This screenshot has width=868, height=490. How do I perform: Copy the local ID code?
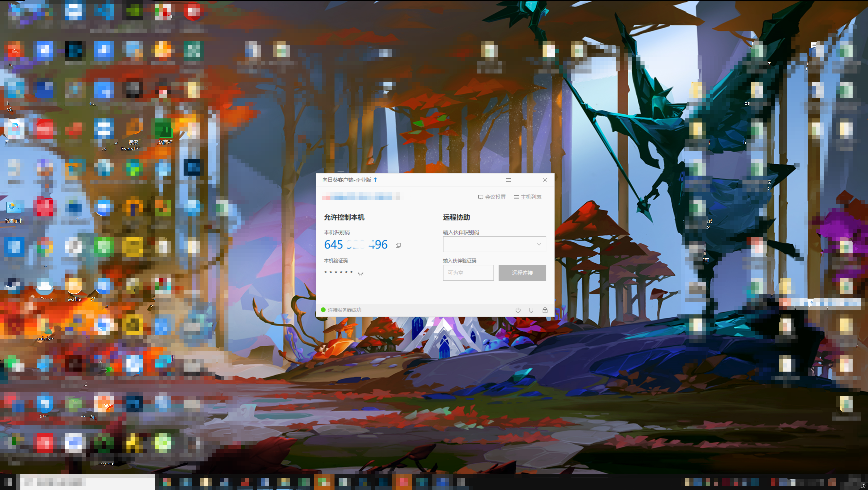pyautogui.click(x=398, y=245)
